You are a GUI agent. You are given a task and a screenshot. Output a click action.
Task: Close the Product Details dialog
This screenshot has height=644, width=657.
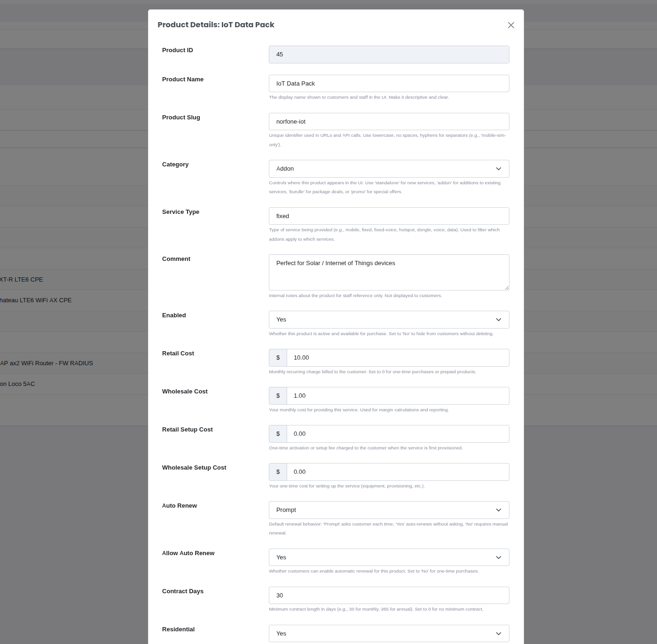point(511,25)
